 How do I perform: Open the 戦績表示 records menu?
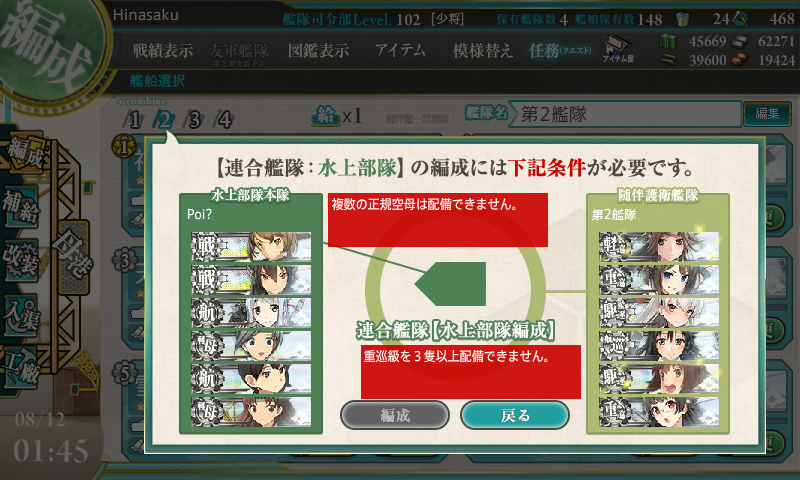click(x=163, y=50)
